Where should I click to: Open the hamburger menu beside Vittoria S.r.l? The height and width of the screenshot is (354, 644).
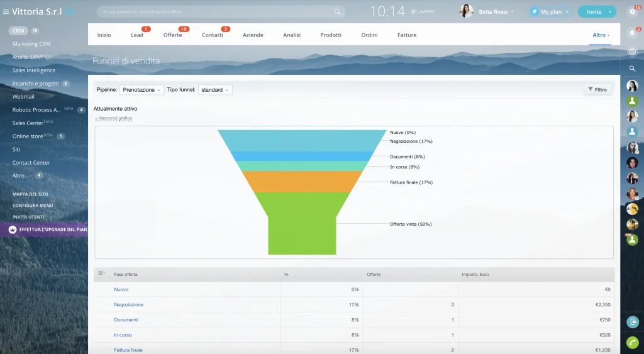pos(6,12)
